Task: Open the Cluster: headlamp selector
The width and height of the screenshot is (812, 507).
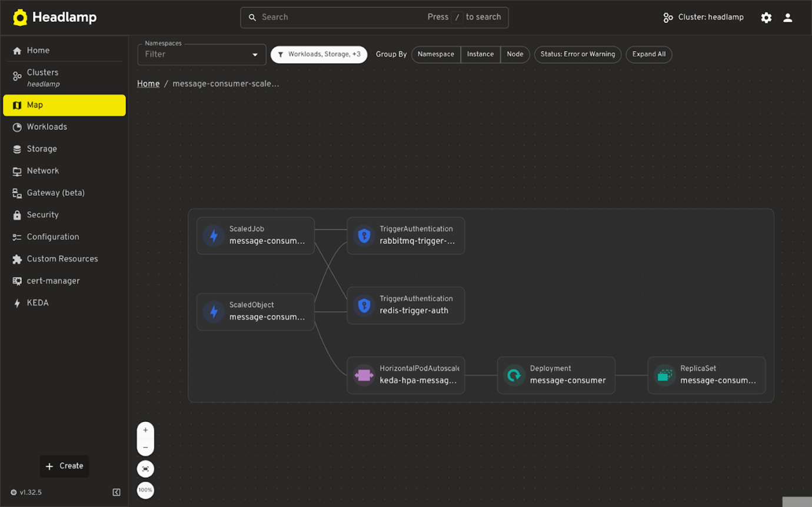Action: [x=703, y=18]
